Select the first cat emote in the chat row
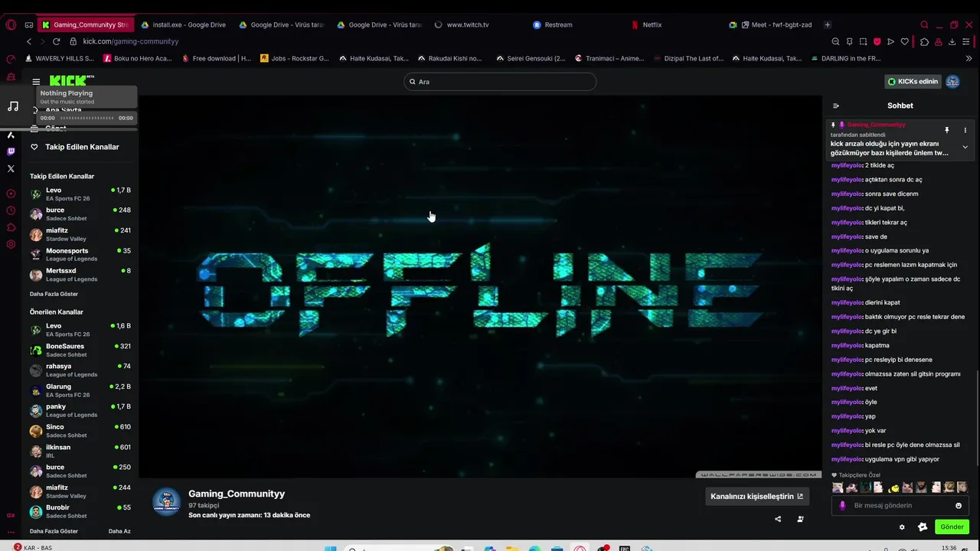The image size is (980, 551). [x=838, y=487]
